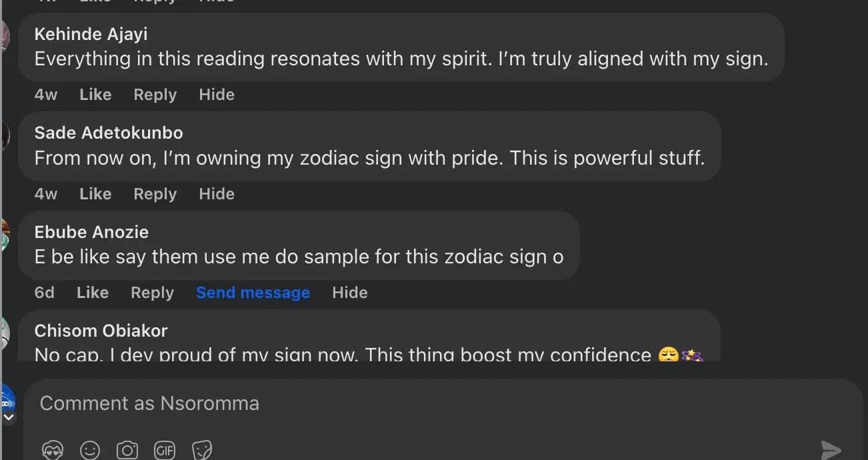Open the sticker picker

tap(202, 450)
